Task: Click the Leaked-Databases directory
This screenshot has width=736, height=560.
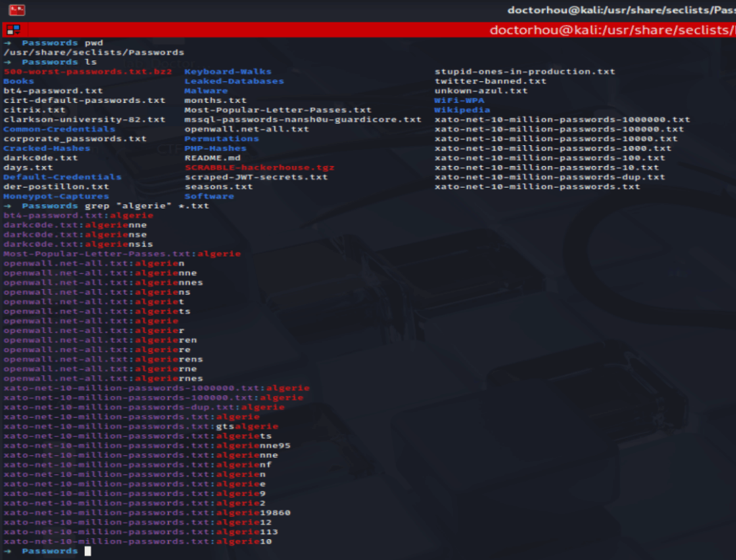Action: pyautogui.click(x=234, y=81)
